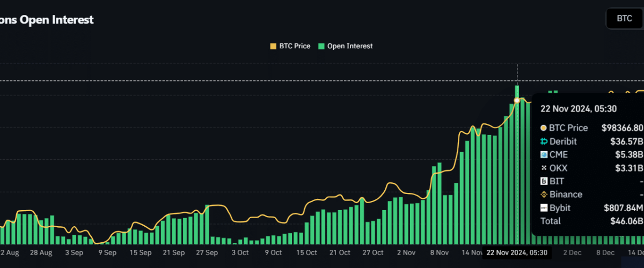Toggle the BTC Price series legend label
This screenshot has height=268, width=644.
click(x=294, y=46)
